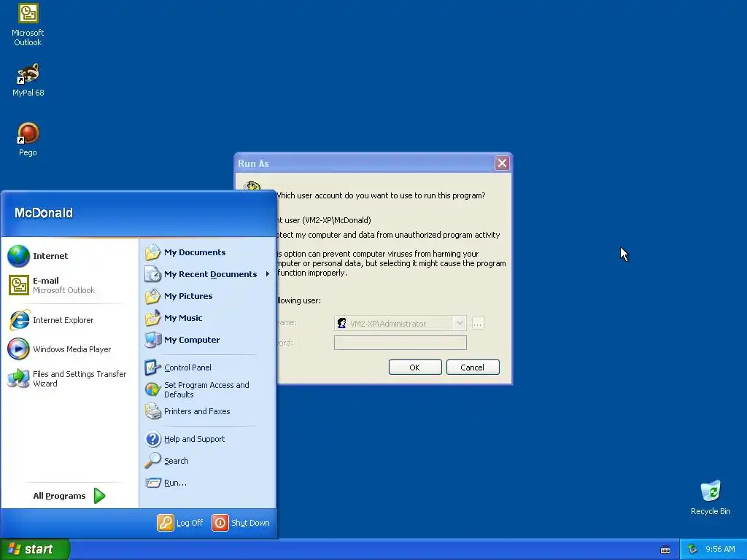The image size is (747, 560).
Task: Close the Run As dialog window
Action: (502, 163)
